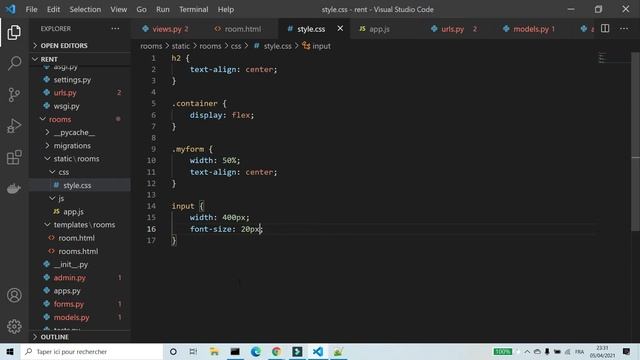
Task: Collapse the templates\rooms folder
Action: coord(80,225)
